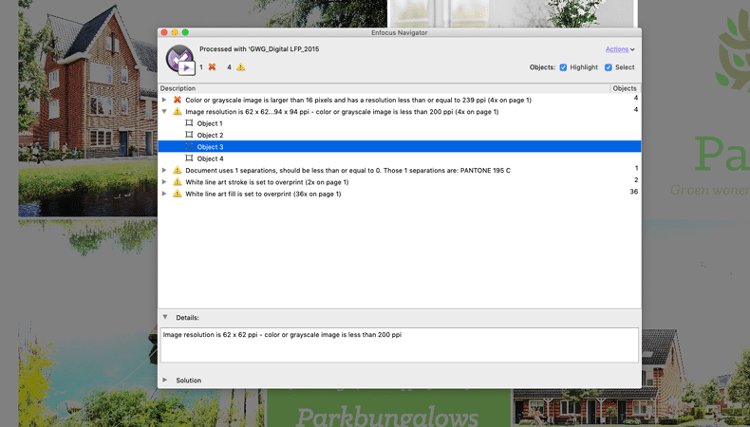Viewport: 750px width, 427px height.
Task: Expand the color or grayscale image error
Action: tap(165, 100)
